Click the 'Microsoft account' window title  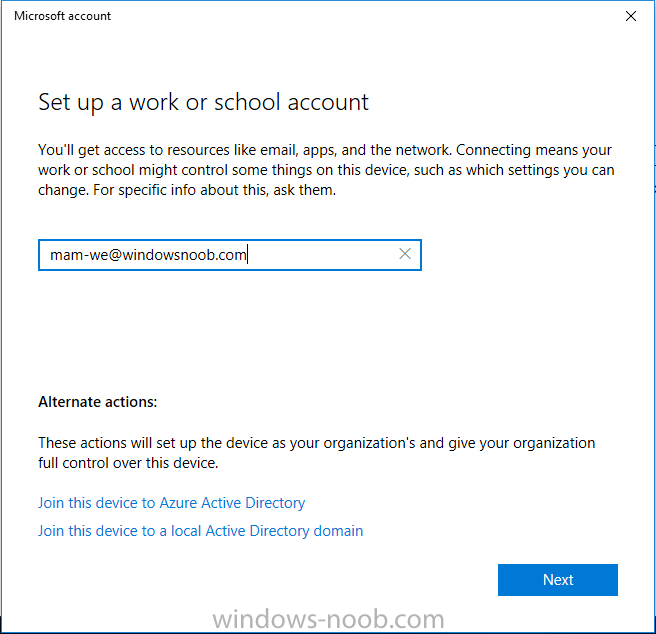[x=62, y=16]
